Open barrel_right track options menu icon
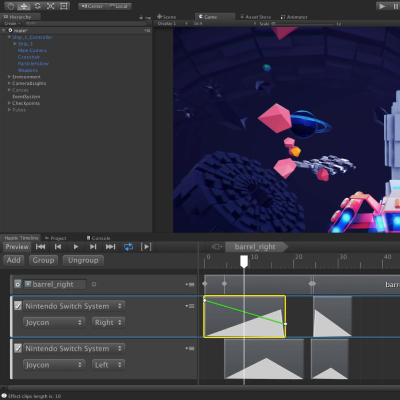The image size is (400, 400). (x=190, y=284)
